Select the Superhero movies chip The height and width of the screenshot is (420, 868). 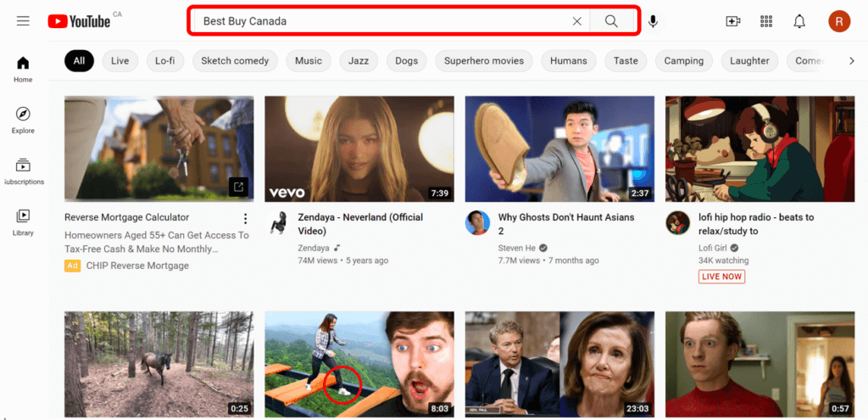(484, 61)
